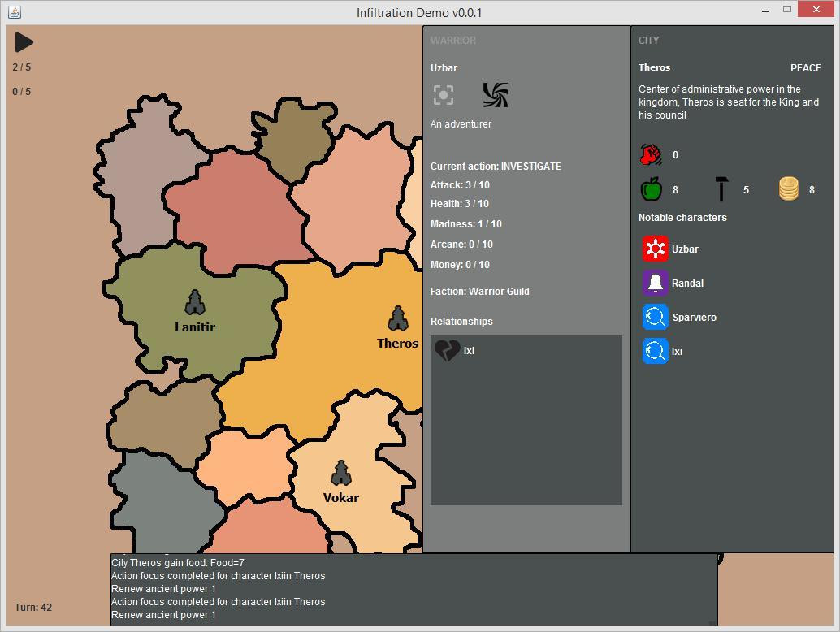Click the green apple food icon

(x=652, y=189)
